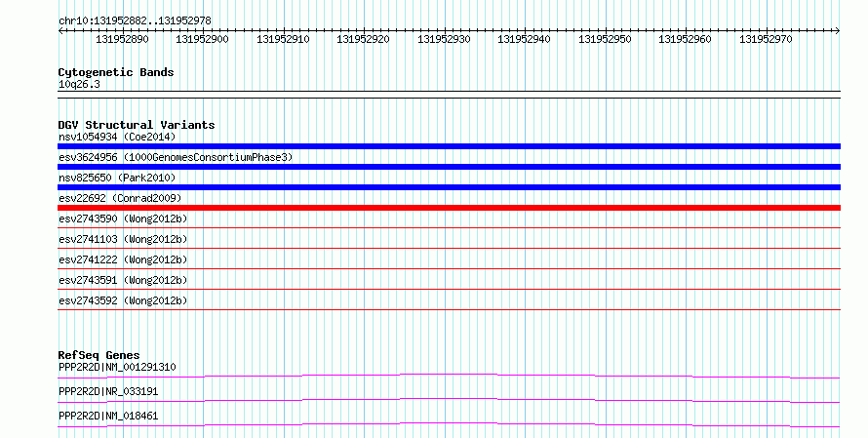Select variant label esv2743592 (Wong2012b)
Image resolution: width=868 pixels, height=438 pixels.
(123, 300)
